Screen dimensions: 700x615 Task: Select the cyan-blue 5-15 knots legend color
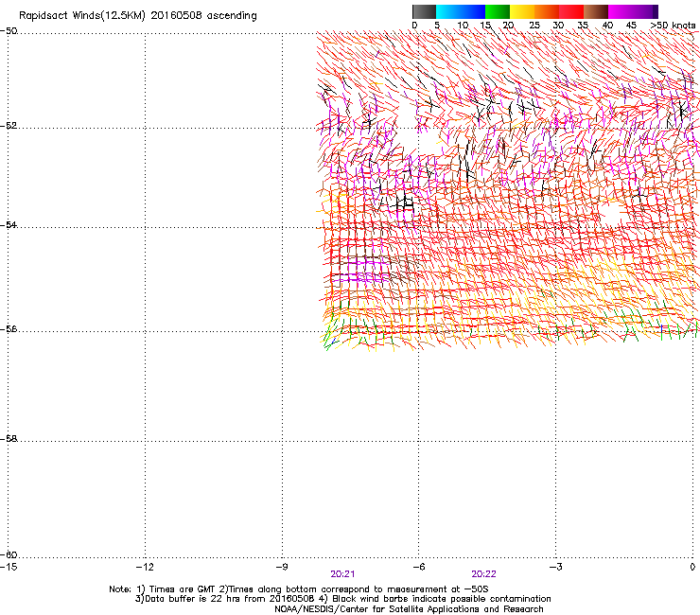[x=461, y=11]
